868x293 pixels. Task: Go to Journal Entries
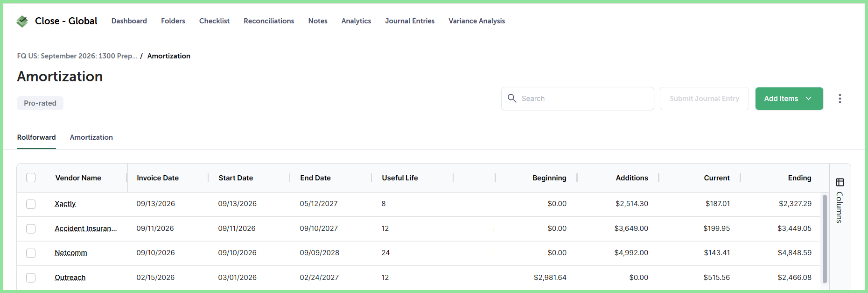tap(410, 21)
